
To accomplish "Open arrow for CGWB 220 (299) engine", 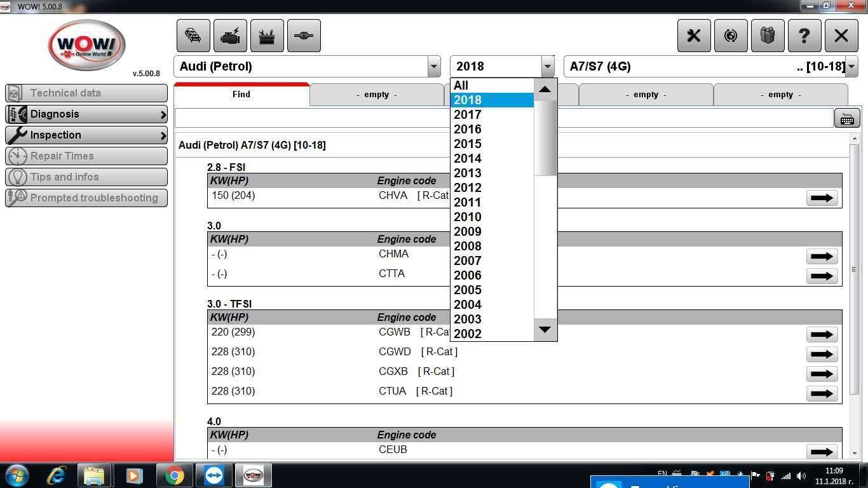I will tap(822, 334).
